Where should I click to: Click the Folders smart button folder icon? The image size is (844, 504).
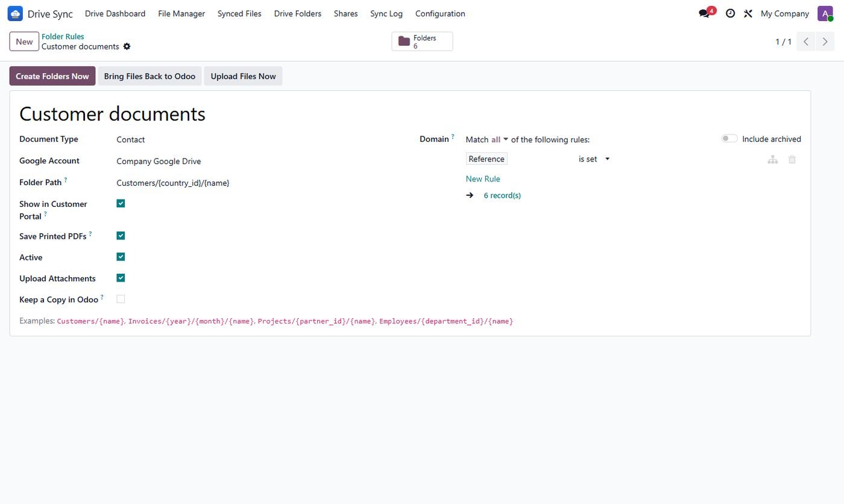click(x=404, y=41)
